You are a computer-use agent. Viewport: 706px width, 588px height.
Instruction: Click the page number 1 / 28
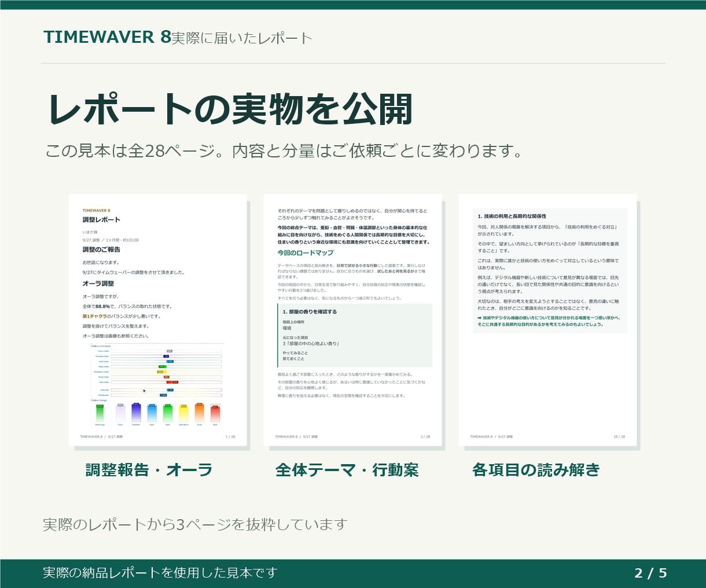[230, 437]
